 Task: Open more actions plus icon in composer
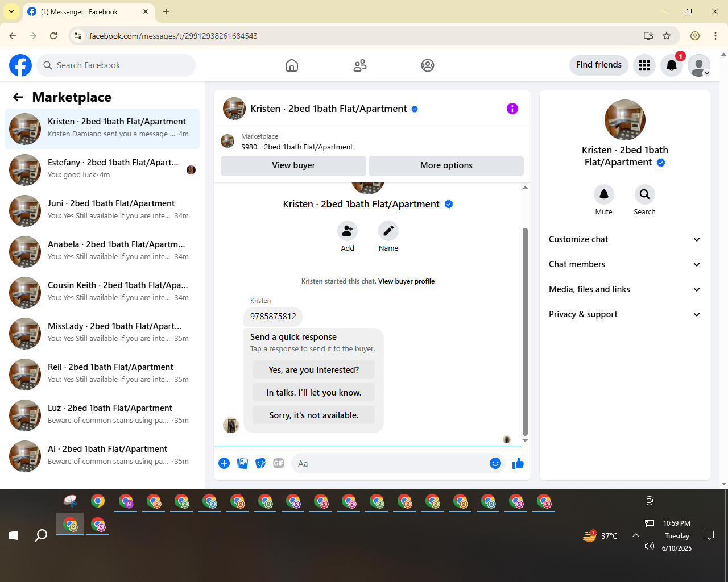[x=224, y=463]
